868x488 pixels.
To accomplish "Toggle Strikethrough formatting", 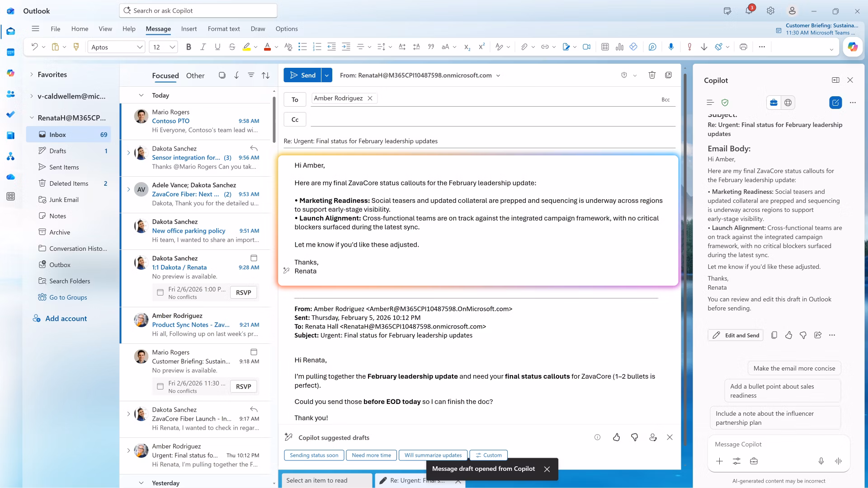I will [x=232, y=47].
